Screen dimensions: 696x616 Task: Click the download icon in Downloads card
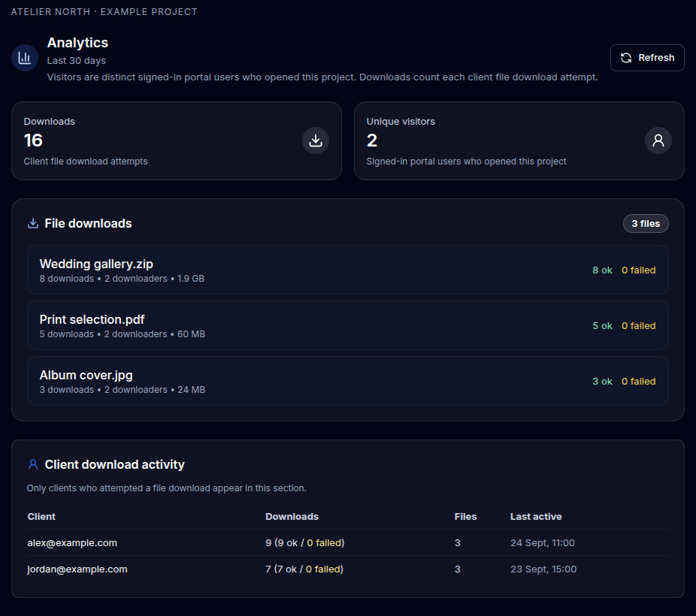point(316,140)
